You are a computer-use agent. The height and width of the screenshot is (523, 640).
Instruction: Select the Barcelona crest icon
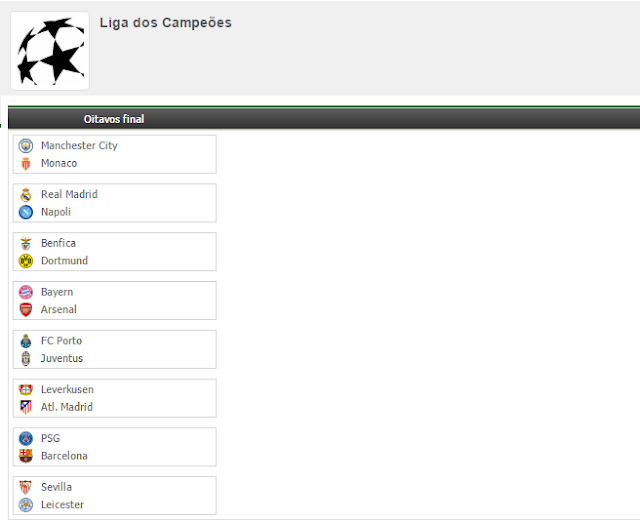coord(26,456)
